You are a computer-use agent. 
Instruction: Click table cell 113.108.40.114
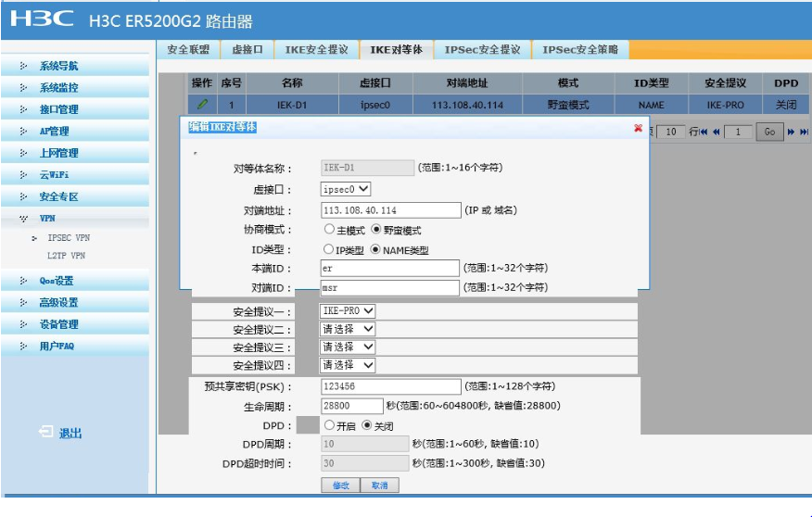(x=467, y=105)
